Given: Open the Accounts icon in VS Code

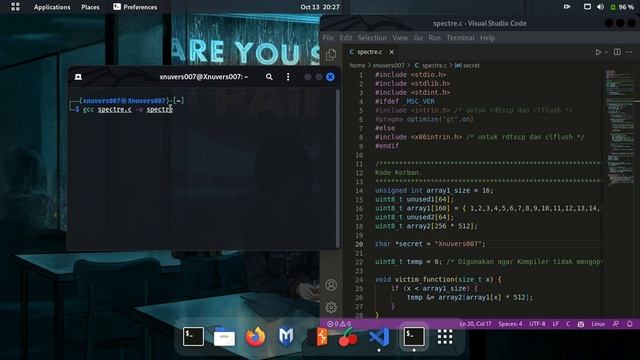Looking at the screenshot, I should point(331,285).
